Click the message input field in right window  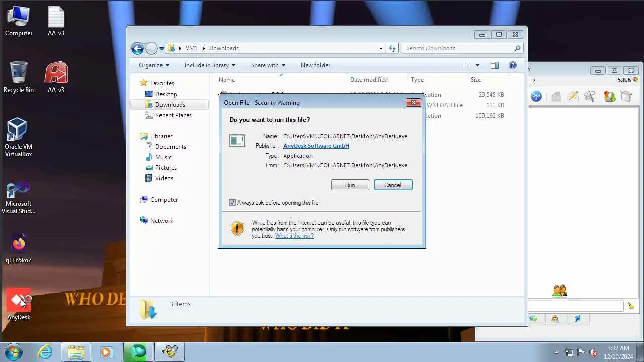576,305
